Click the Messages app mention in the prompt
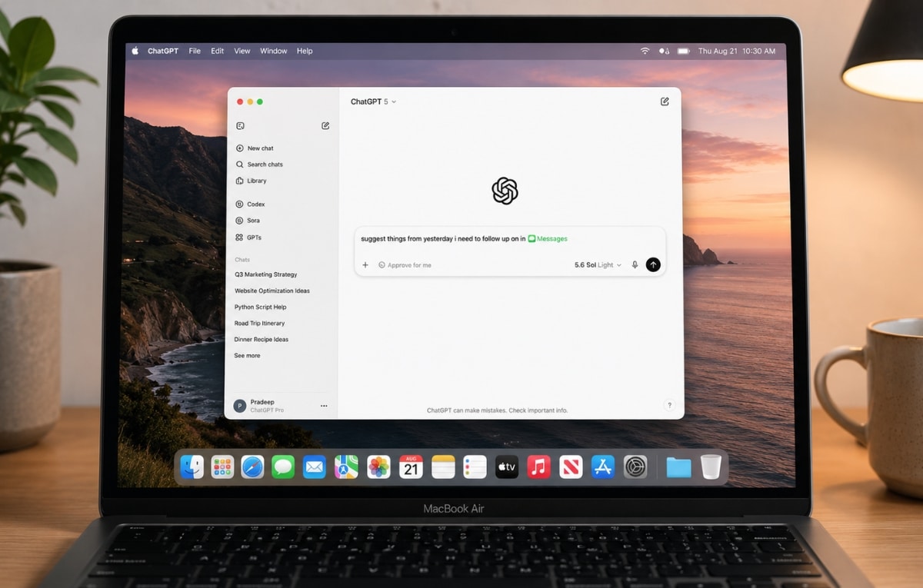Image resolution: width=923 pixels, height=588 pixels. pos(548,239)
